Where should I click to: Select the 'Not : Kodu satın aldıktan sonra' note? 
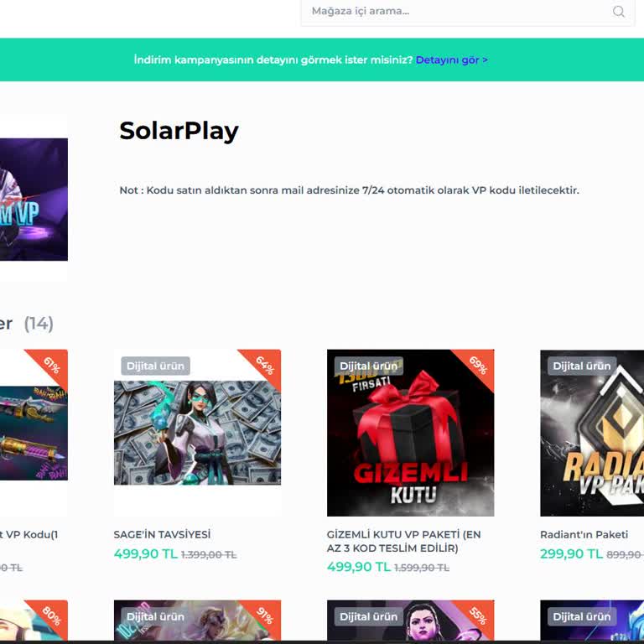(x=349, y=190)
